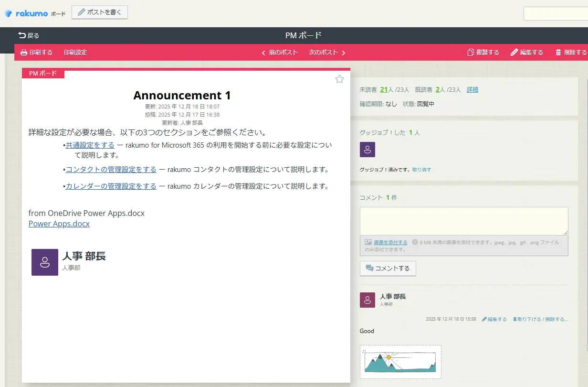Submit with the コメントする button

(x=388, y=269)
